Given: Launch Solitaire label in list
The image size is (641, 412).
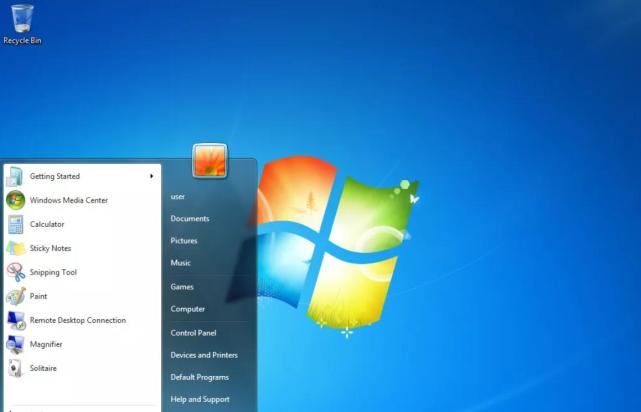Looking at the screenshot, I should click(x=43, y=368).
